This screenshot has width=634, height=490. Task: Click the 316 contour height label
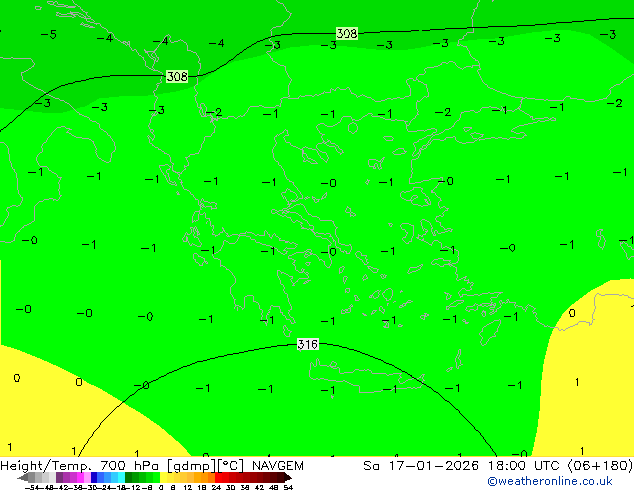point(308,344)
